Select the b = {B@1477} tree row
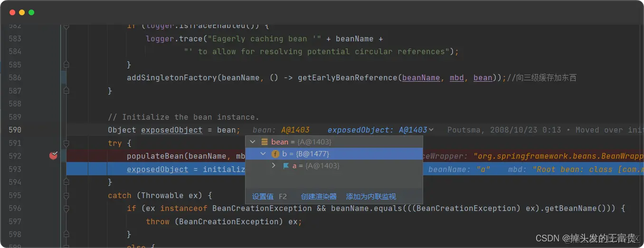The height and width of the screenshot is (248, 644). (x=334, y=154)
